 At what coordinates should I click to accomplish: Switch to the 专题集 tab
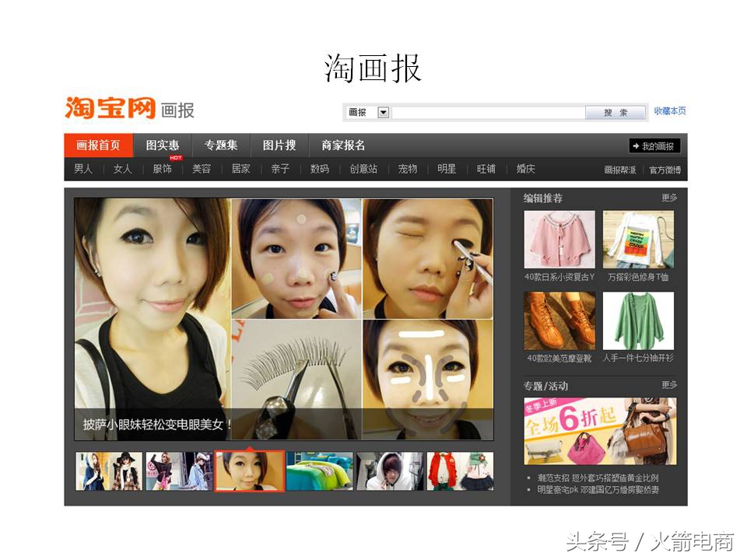pos(220,145)
